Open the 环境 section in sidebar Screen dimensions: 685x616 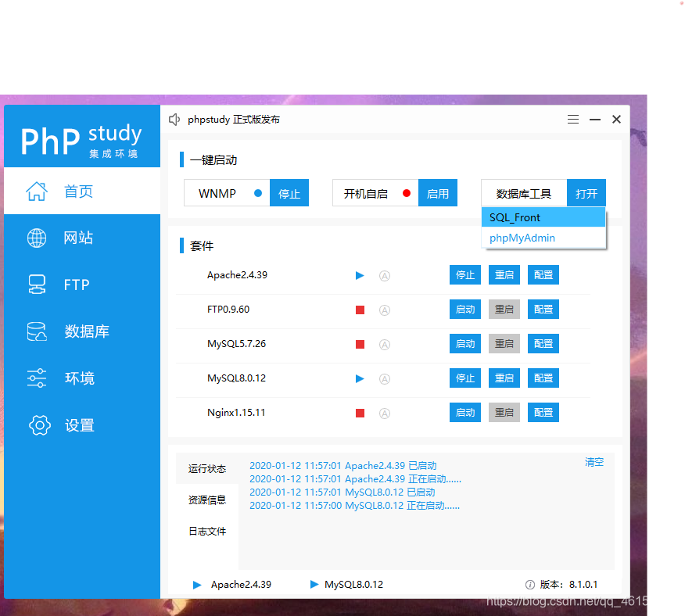click(x=82, y=378)
